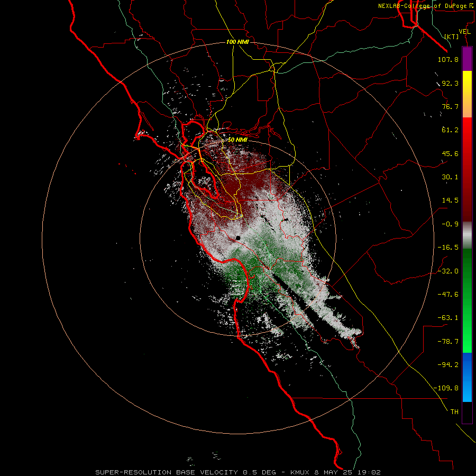Viewport: 476px width, 476px height.
Task: Click the [KT] units label
Action: pyautogui.click(x=452, y=36)
